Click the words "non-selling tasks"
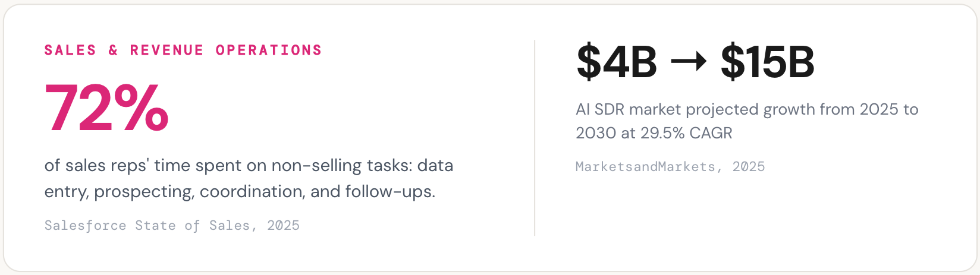Screen dimensions: 980x275 (x=341, y=165)
